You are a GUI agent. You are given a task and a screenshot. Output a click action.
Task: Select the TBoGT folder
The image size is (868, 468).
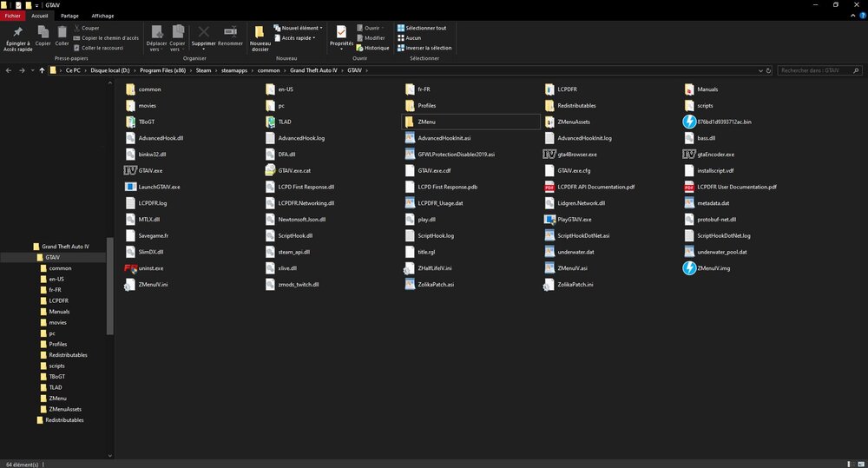pyautogui.click(x=141, y=122)
